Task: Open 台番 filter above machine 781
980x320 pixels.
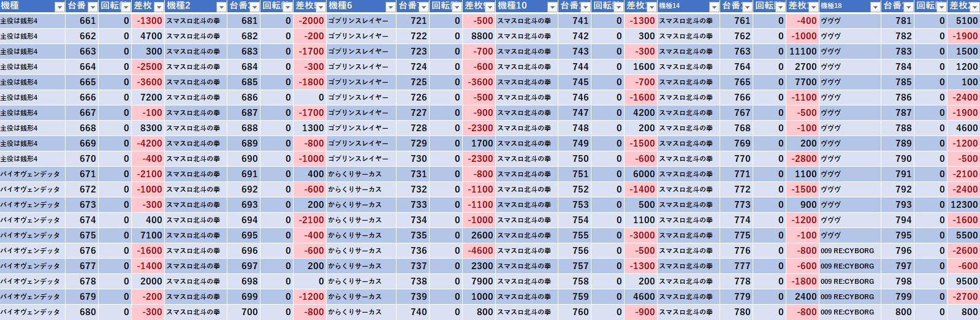Action: [x=909, y=7]
